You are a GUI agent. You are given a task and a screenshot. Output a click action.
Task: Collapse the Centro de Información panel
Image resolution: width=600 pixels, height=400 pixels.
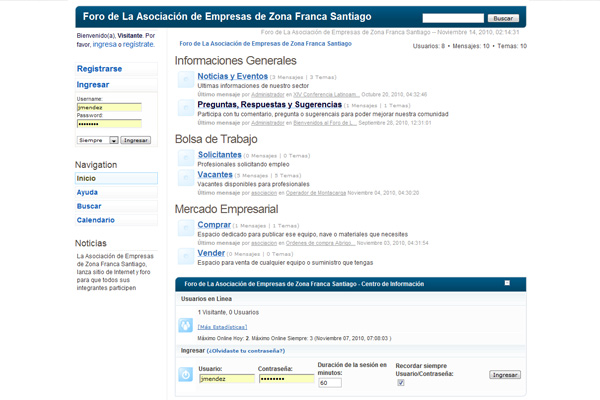point(507,284)
